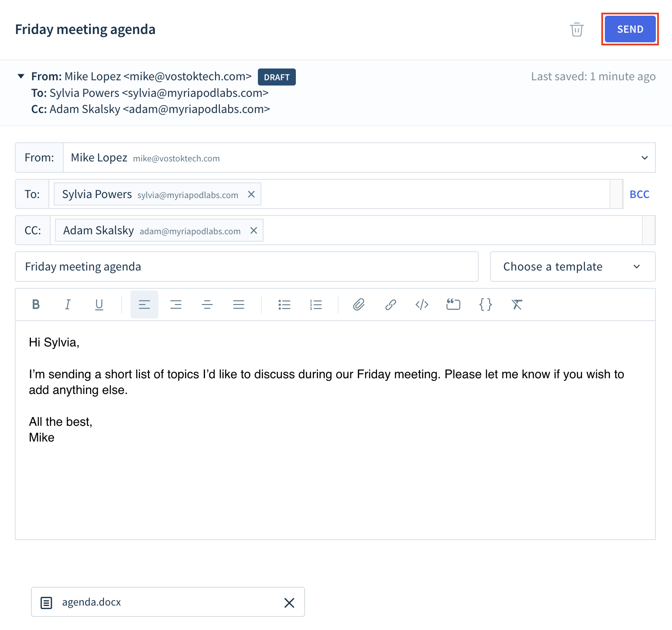
Task: Insert a blockquote
Action: click(x=453, y=305)
